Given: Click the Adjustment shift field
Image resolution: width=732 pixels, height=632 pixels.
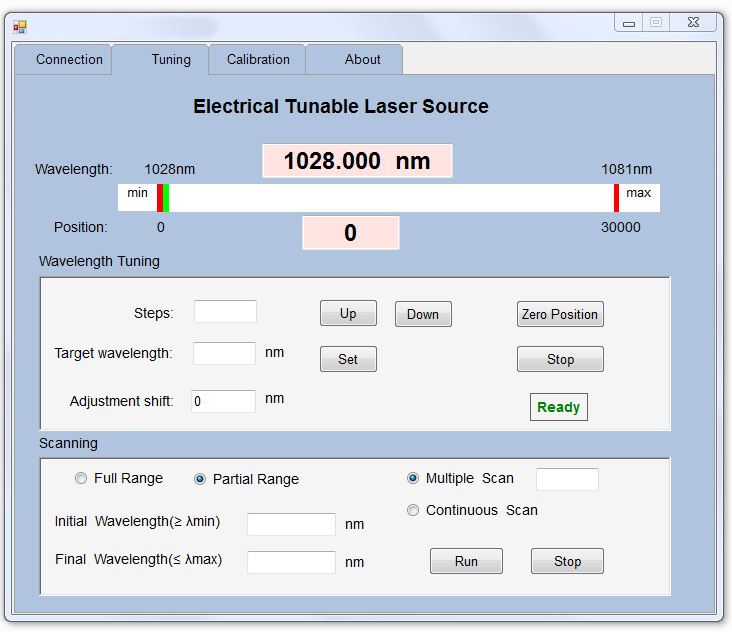Looking at the screenshot, I should click(224, 401).
